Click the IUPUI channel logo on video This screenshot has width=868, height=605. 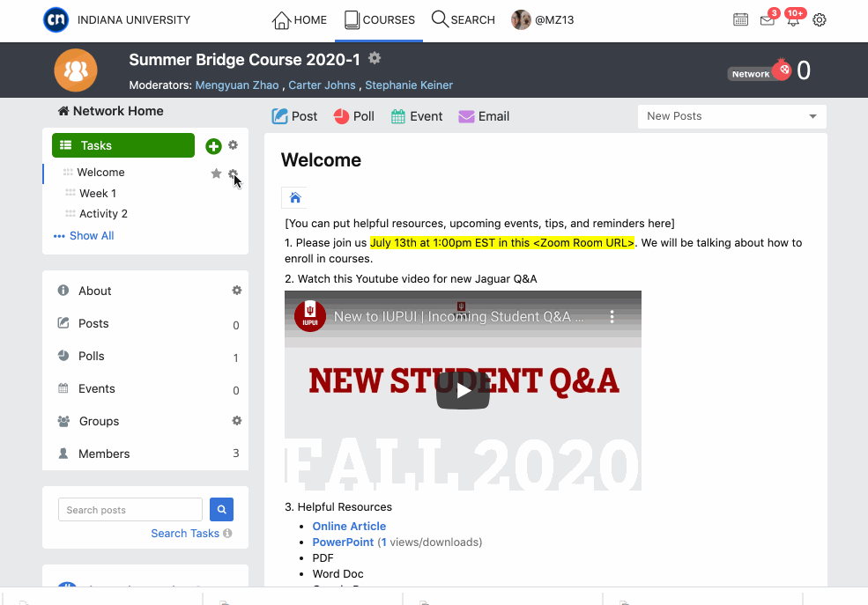[x=310, y=316]
